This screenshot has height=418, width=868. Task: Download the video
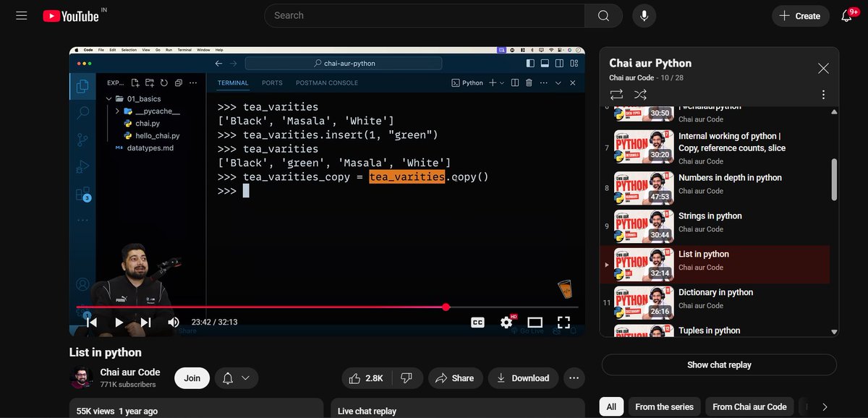click(x=522, y=378)
